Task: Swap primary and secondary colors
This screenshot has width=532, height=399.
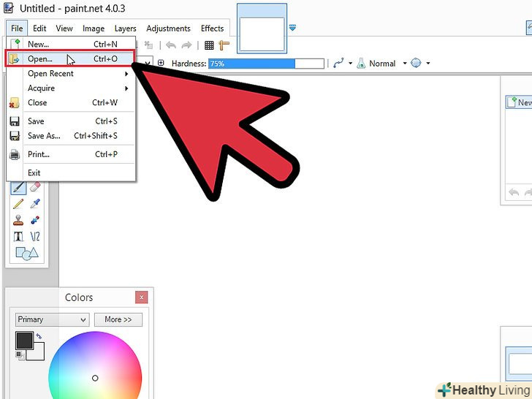Action: 39,336
